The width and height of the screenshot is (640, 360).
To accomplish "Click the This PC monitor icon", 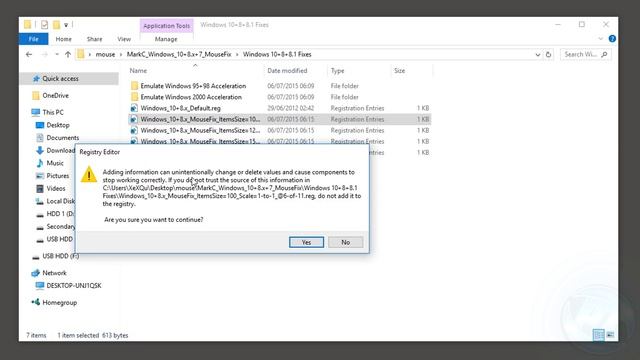I will 36,112.
